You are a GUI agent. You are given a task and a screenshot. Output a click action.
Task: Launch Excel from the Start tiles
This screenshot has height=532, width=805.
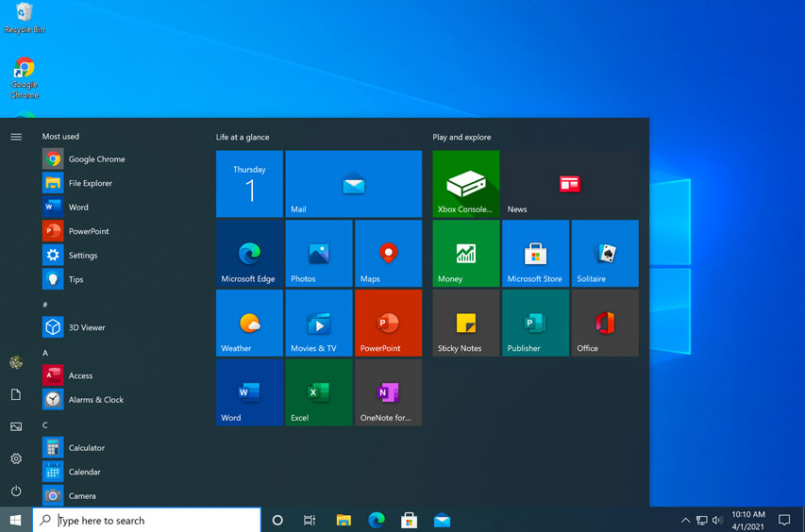pyautogui.click(x=319, y=392)
